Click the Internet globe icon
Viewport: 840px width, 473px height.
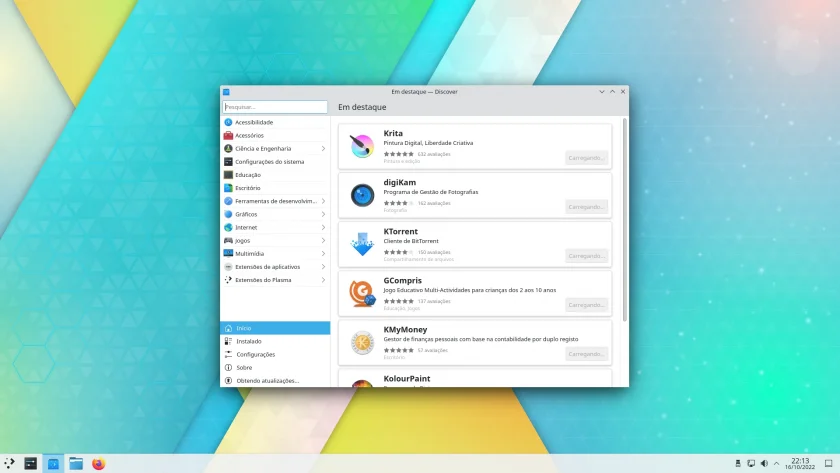pyautogui.click(x=228, y=227)
